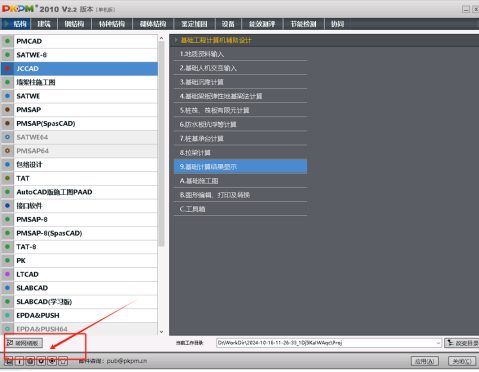Click module list scrollbar down arrow
Image resolution: width=479 pixels, height=372 pixels.
point(161,332)
